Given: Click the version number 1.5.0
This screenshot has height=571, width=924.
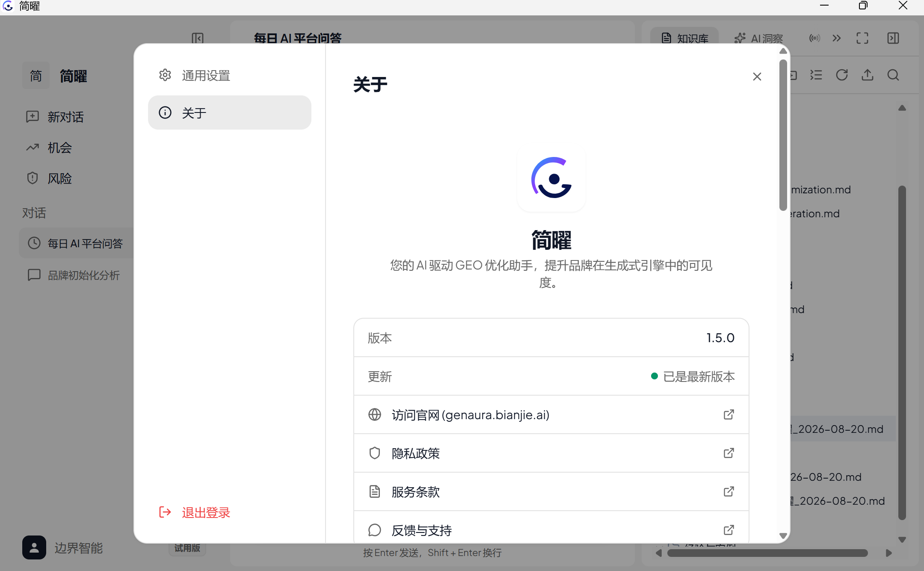Looking at the screenshot, I should tap(720, 338).
